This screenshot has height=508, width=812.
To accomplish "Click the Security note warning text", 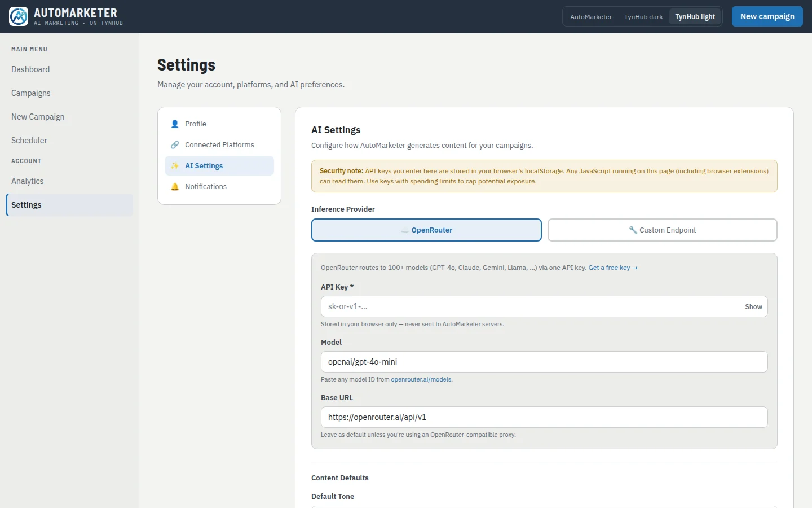I will 544,176.
